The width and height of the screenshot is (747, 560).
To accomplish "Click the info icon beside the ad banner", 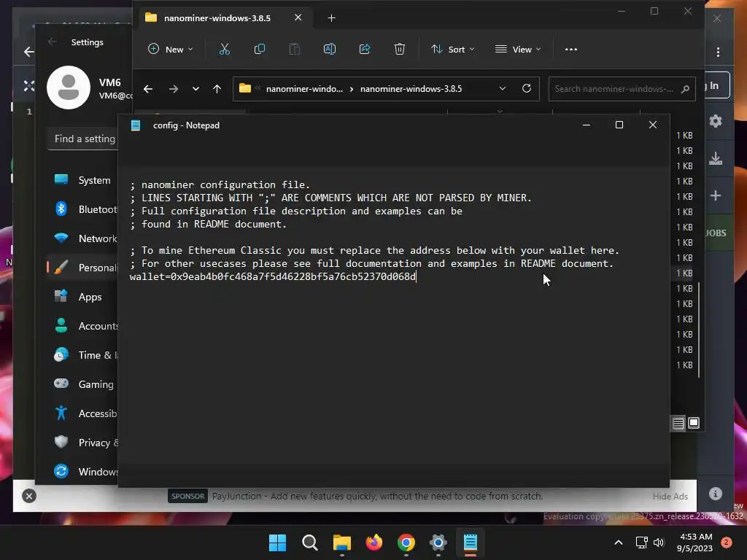I will 716,494.
